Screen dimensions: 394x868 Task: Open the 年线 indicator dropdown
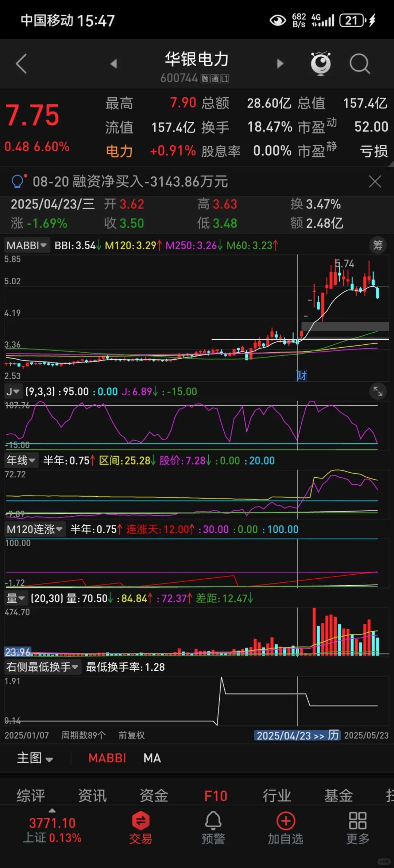pos(21,461)
